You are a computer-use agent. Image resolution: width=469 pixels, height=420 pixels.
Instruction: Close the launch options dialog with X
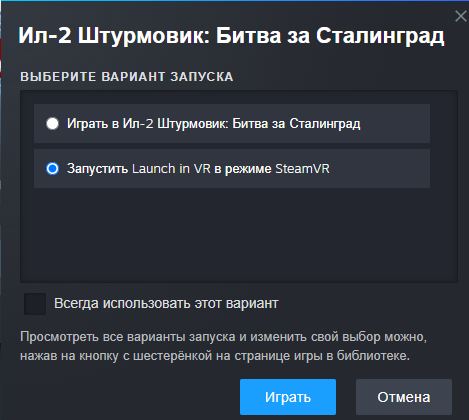tap(460, 16)
